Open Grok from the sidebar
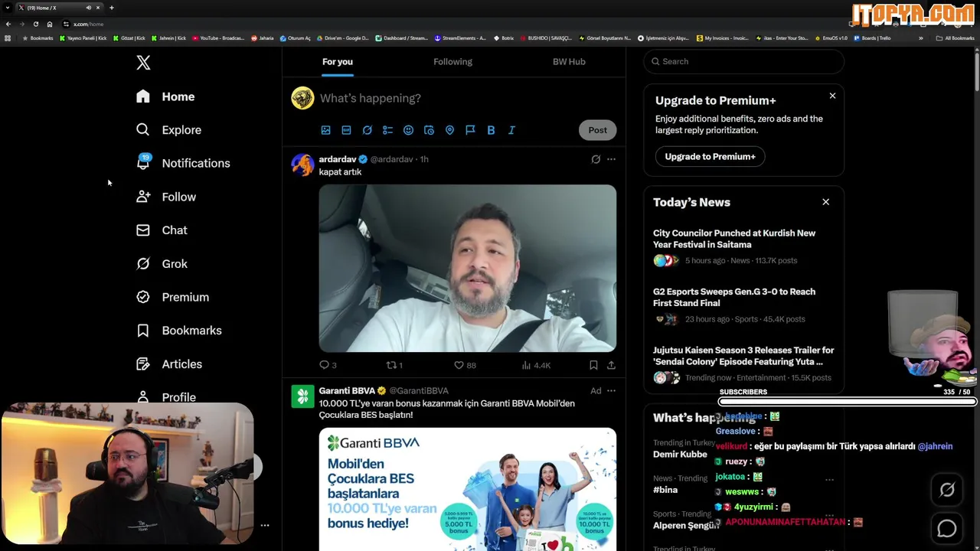The width and height of the screenshot is (980, 551). click(x=161, y=264)
